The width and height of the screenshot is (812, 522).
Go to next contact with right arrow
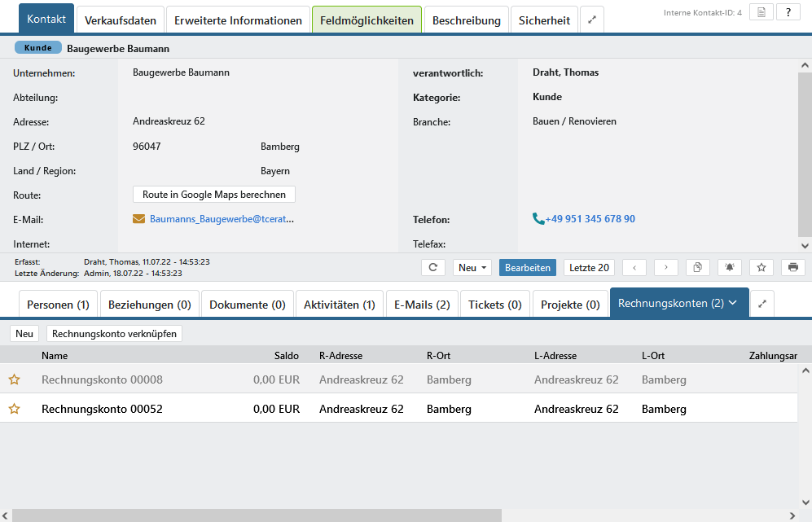pyautogui.click(x=665, y=268)
